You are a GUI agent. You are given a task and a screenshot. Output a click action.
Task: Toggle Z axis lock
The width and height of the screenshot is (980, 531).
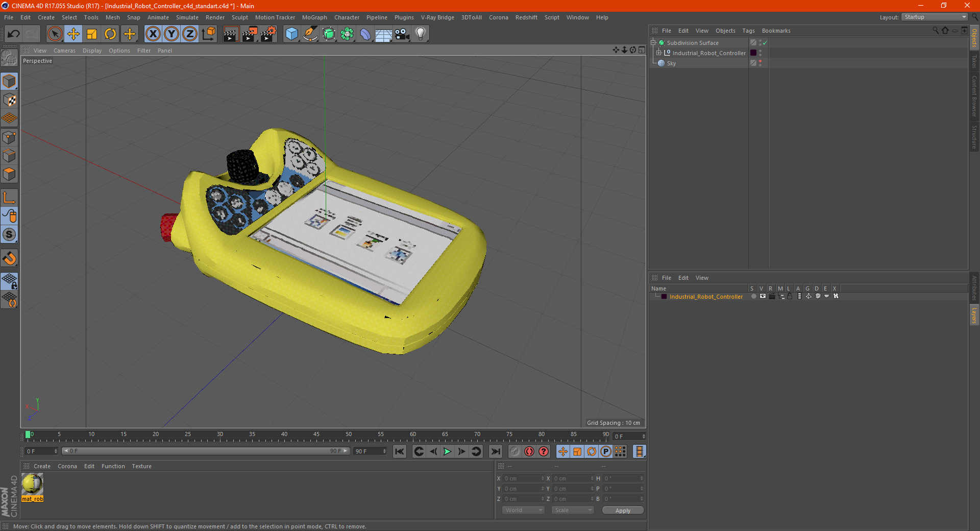click(x=190, y=34)
